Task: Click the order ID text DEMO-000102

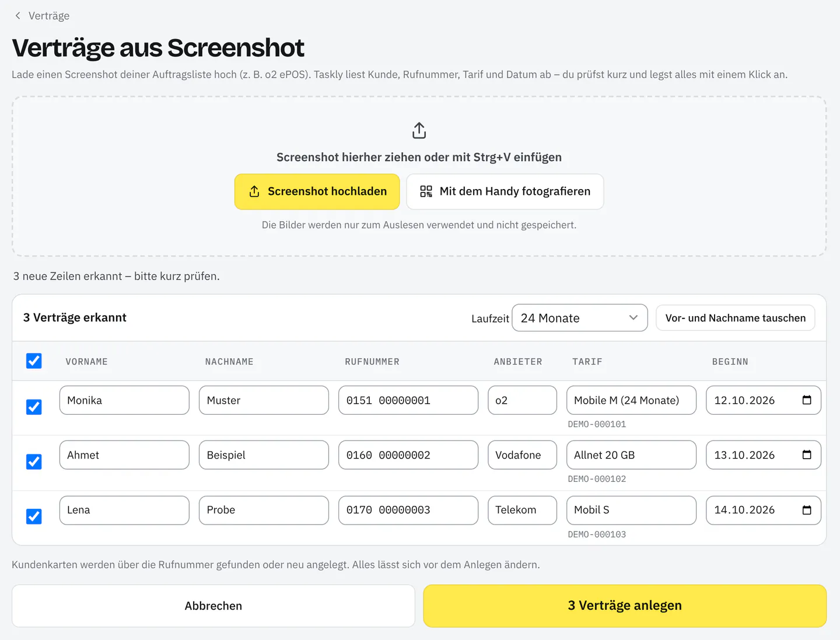Action: coord(597,479)
